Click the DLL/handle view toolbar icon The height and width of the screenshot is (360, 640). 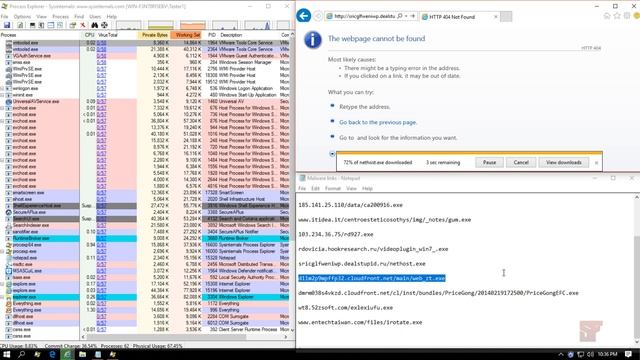60,25
